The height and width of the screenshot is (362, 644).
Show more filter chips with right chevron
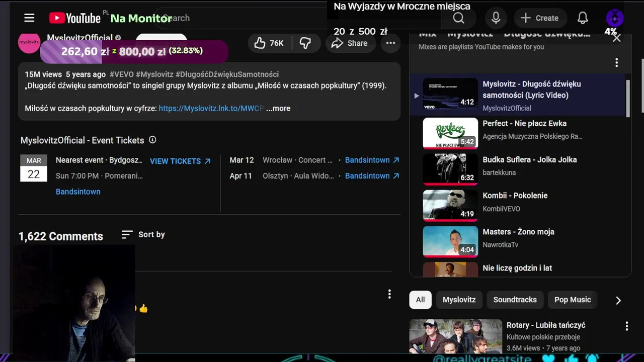618,300
